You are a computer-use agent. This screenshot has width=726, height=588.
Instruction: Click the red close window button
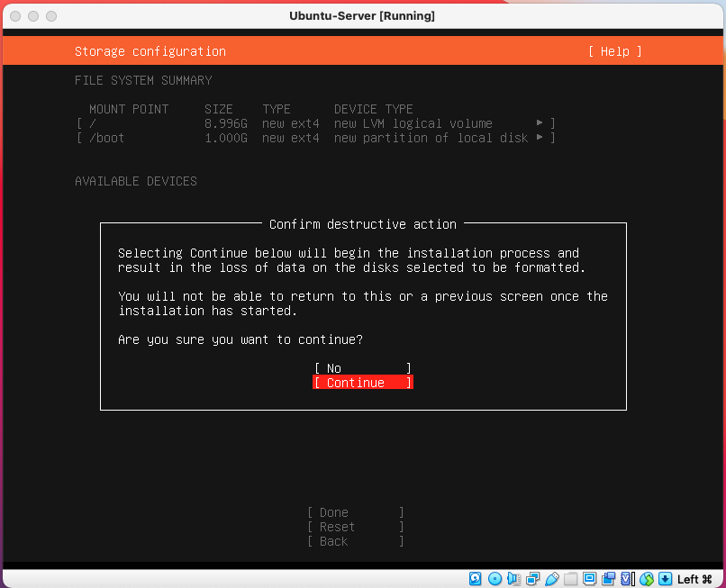15,16
